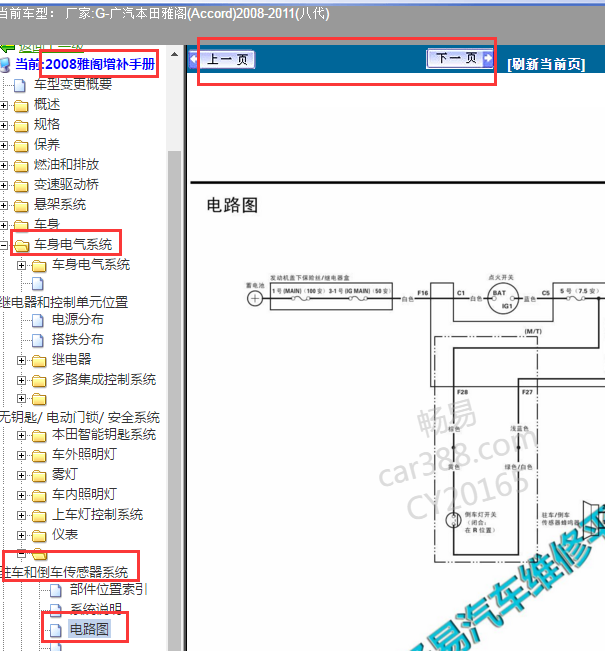Screen dimensions: 605x651
Task: Open 无钥匙/电动门锁/安全系统 entry
Action: point(80,417)
